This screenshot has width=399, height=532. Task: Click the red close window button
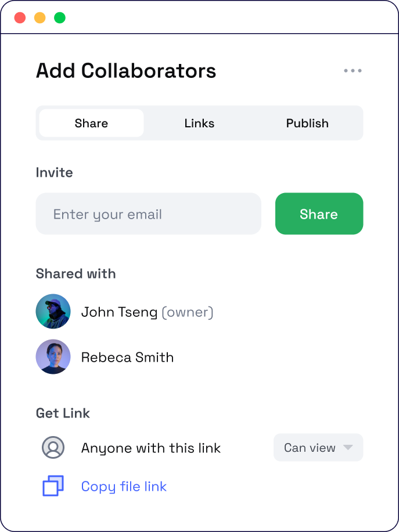pos(20,17)
